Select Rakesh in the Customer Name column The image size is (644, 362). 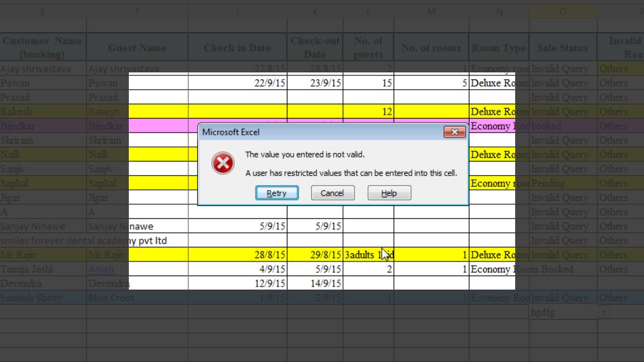[43, 112]
